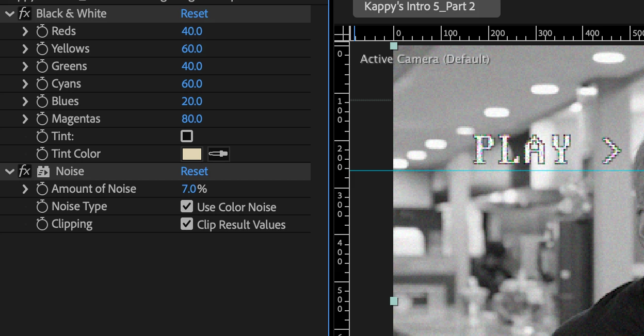Select the Cyans value 60.0

pos(192,84)
